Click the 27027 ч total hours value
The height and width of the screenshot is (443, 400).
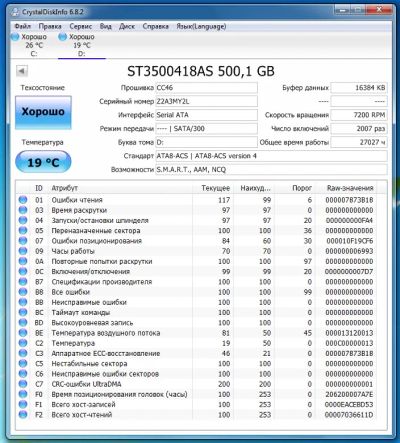(x=359, y=142)
